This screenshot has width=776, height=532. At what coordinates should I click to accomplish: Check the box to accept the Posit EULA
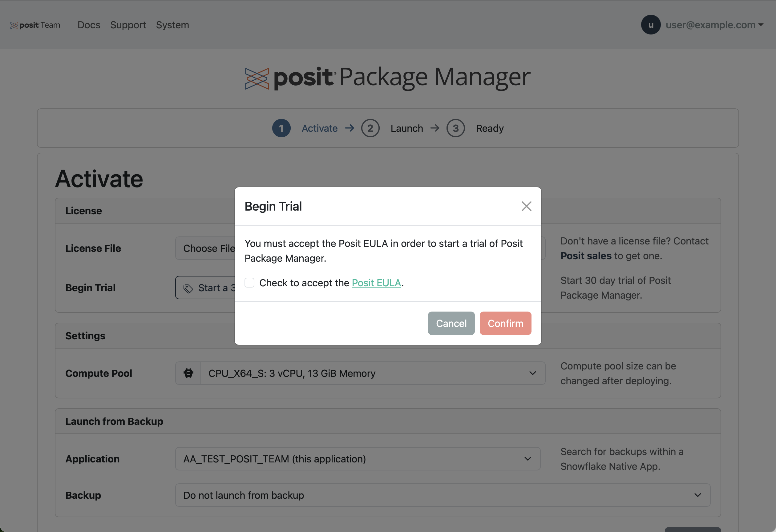[x=249, y=283]
